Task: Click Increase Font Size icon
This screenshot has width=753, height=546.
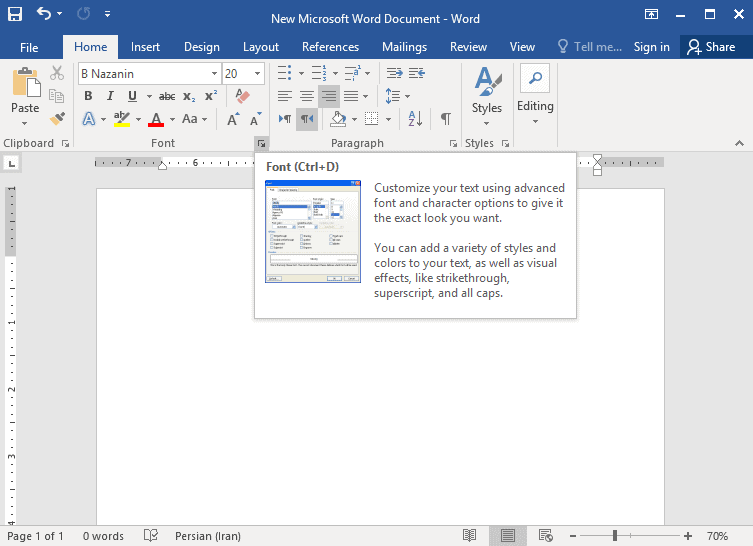Action: click(x=233, y=119)
